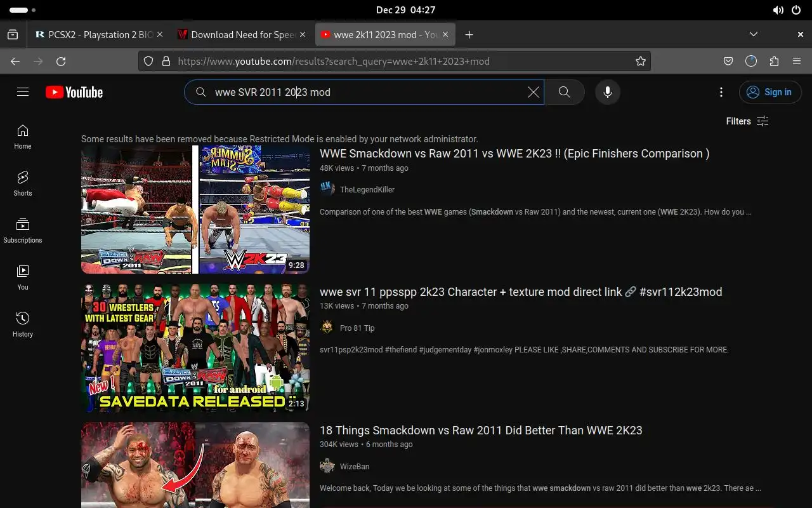Start voice search with the microphone
812x508 pixels.
click(608, 92)
